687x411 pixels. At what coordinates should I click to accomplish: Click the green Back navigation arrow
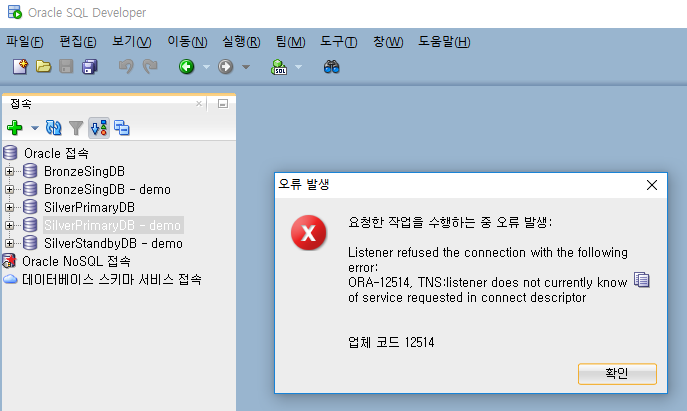187,67
